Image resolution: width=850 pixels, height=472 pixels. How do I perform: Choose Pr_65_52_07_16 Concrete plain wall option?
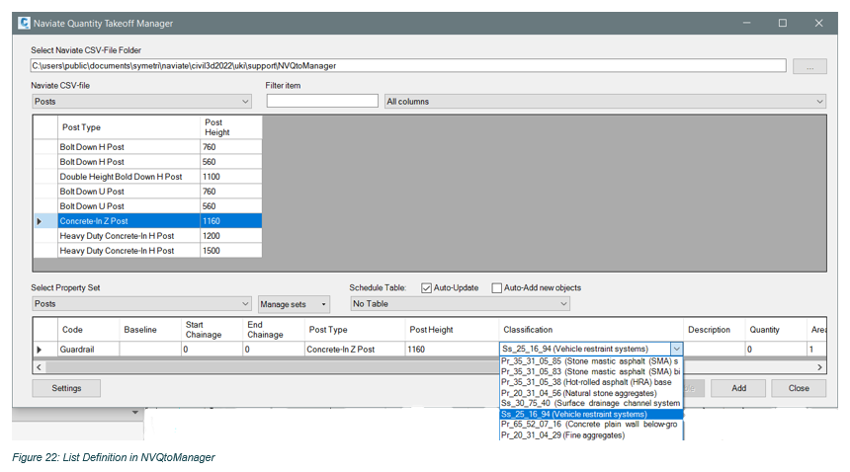pos(591,424)
